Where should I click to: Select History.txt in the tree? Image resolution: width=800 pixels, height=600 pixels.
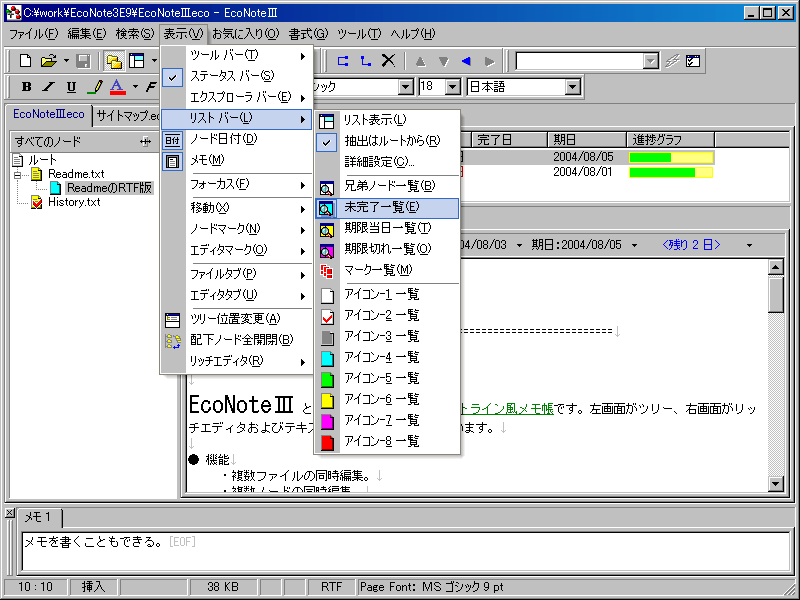[74, 203]
